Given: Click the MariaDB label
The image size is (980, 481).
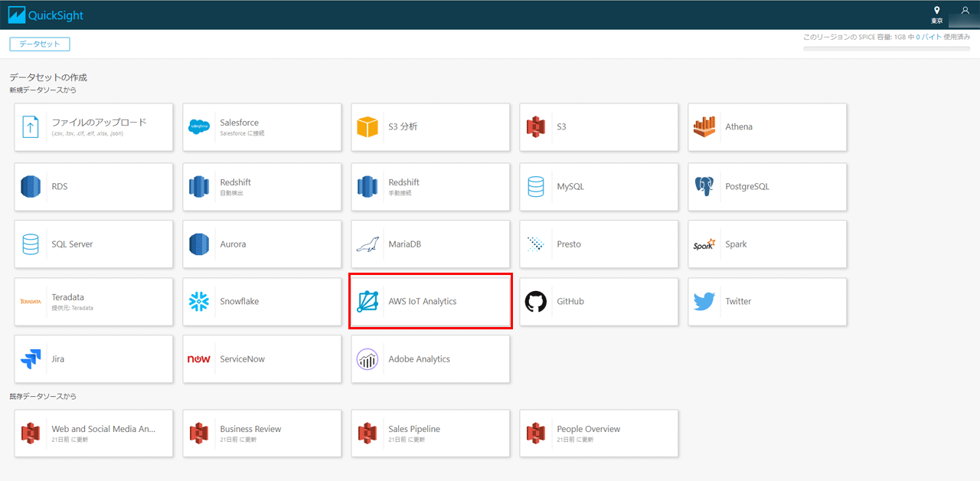Looking at the screenshot, I should (404, 244).
